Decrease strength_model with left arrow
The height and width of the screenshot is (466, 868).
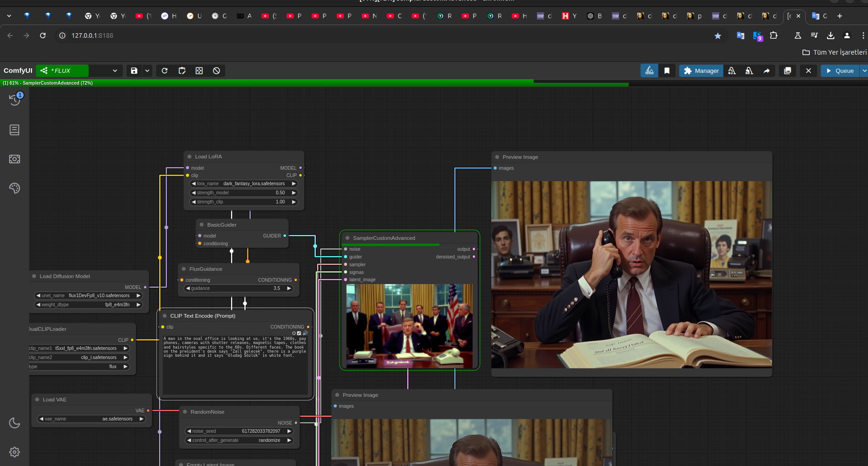coord(194,193)
